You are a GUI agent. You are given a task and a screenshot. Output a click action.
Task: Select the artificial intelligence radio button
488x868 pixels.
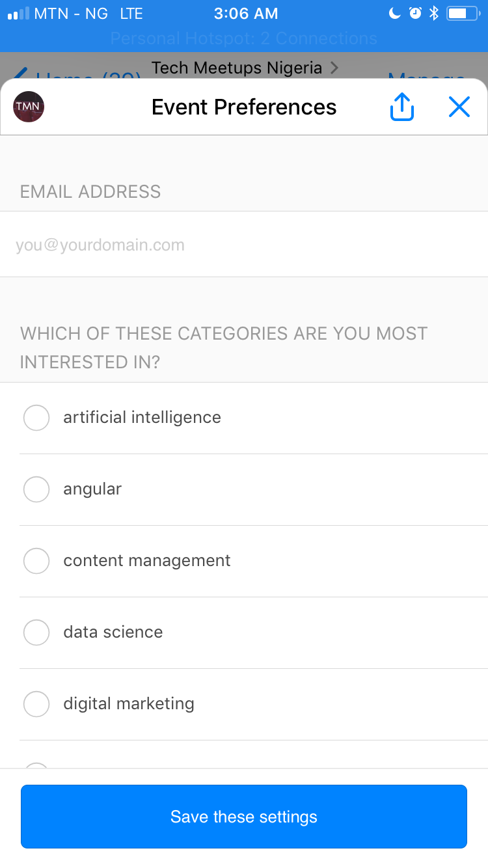click(36, 418)
